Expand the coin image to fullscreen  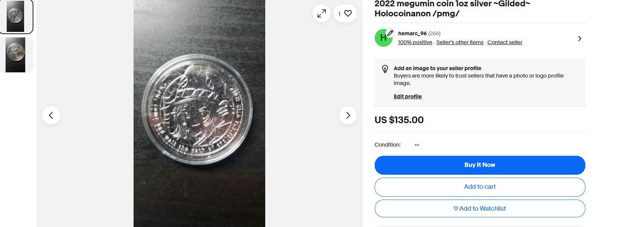(322, 14)
